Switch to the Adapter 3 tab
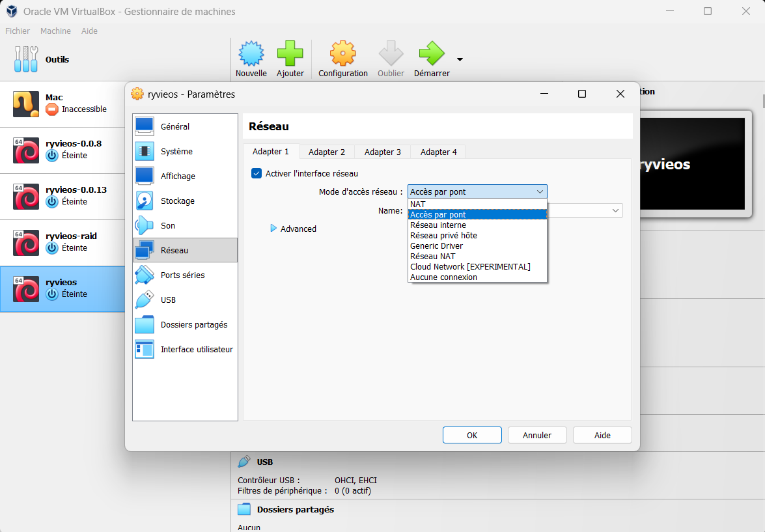This screenshot has width=765, height=532. pos(383,152)
